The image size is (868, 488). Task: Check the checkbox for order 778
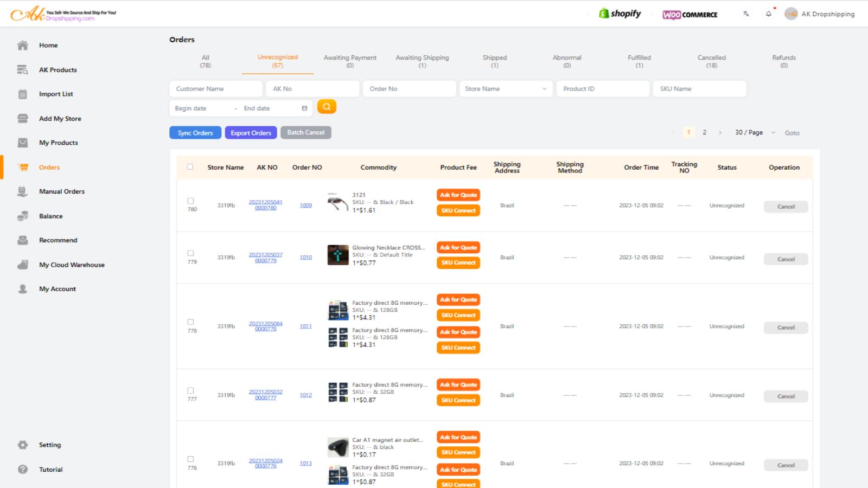point(190,322)
